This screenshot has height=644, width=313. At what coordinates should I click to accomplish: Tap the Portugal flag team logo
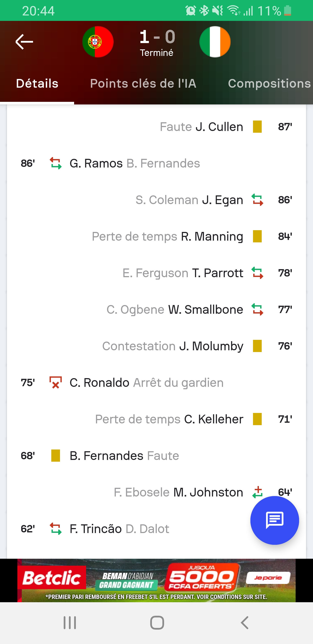point(98,42)
